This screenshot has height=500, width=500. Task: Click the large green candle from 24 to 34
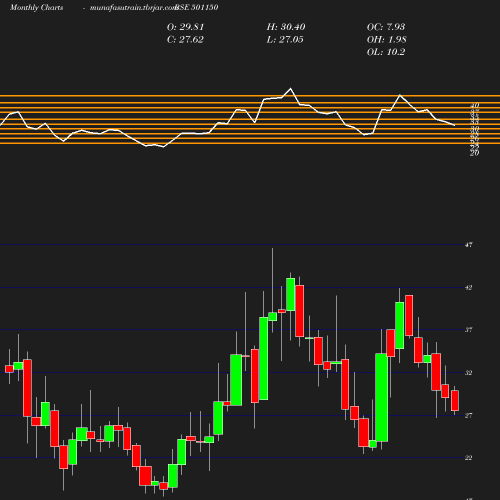(x=381, y=397)
